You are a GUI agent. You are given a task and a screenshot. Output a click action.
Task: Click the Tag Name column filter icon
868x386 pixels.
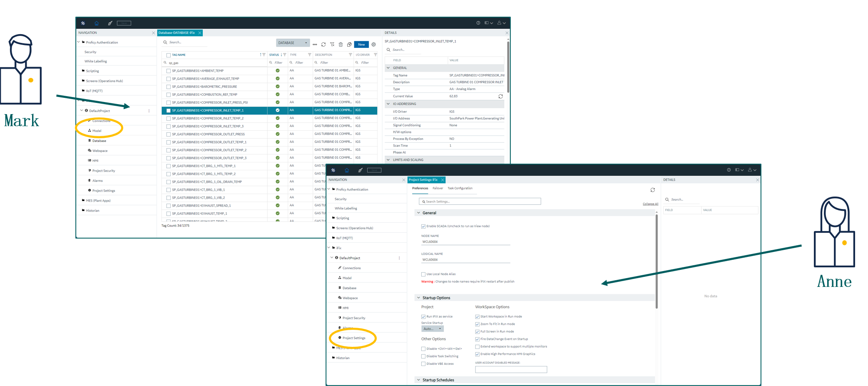264,55
